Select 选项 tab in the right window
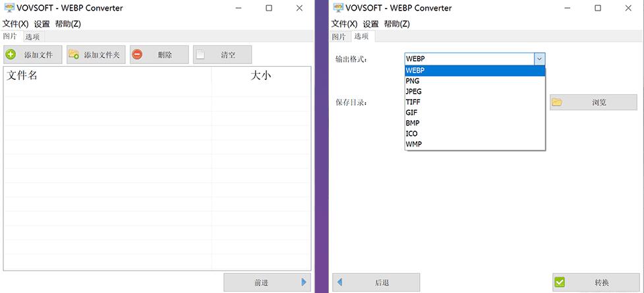 coord(362,36)
